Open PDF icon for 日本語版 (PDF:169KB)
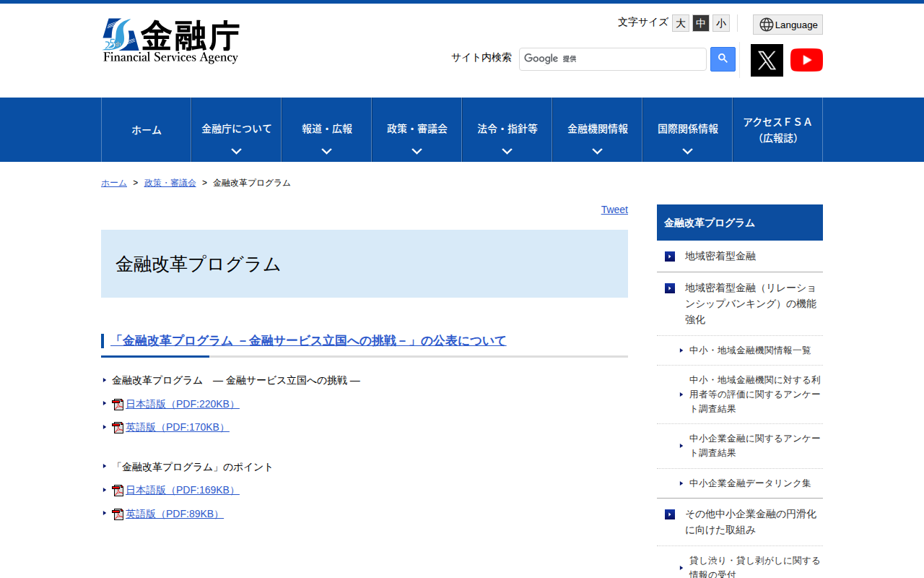The image size is (924, 578). tap(118, 491)
